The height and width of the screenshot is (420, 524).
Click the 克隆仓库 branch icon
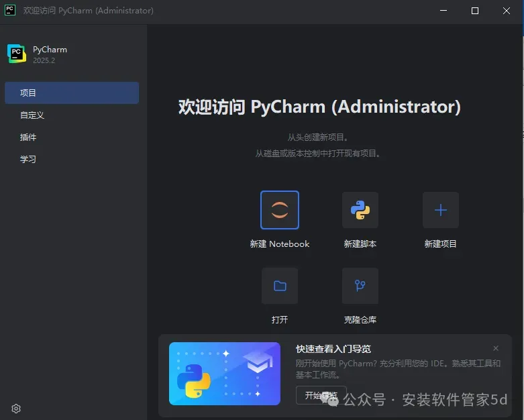(360, 286)
